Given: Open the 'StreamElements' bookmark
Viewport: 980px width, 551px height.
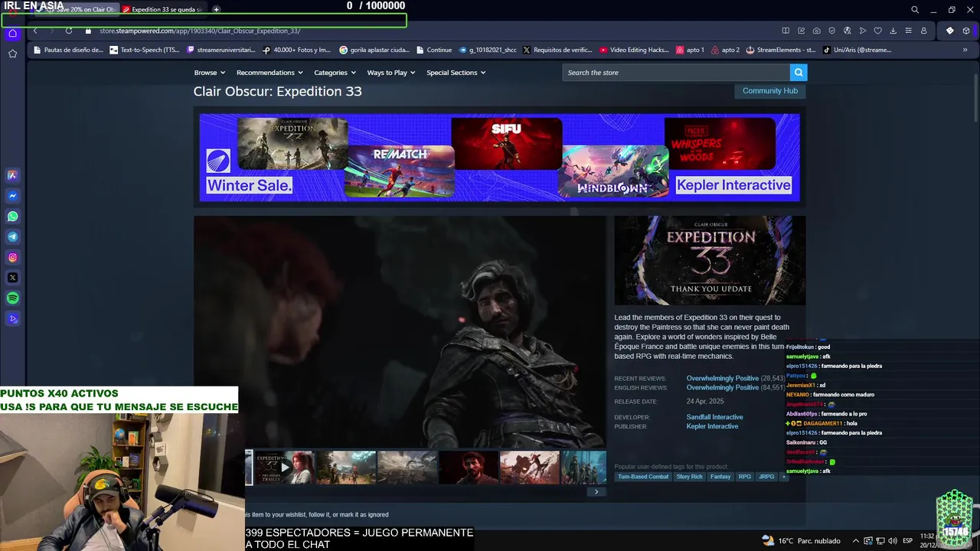Looking at the screenshot, I should pyautogui.click(x=780, y=50).
